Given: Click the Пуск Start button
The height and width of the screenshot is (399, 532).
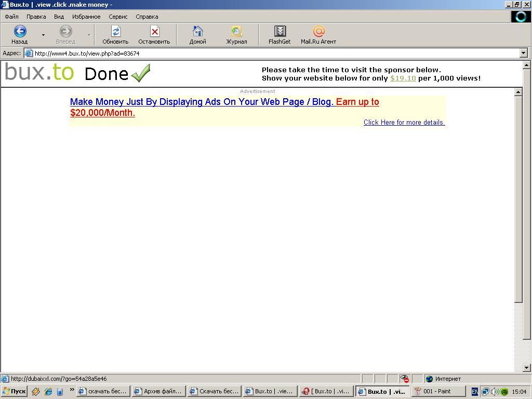Looking at the screenshot, I should (x=14, y=392).
